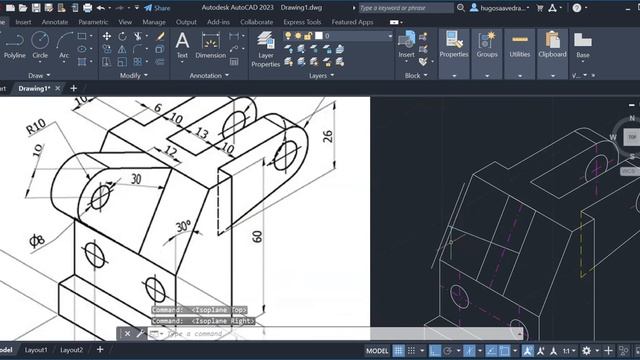
Task: Select the Hatch tool
Action: pos(82,62)
